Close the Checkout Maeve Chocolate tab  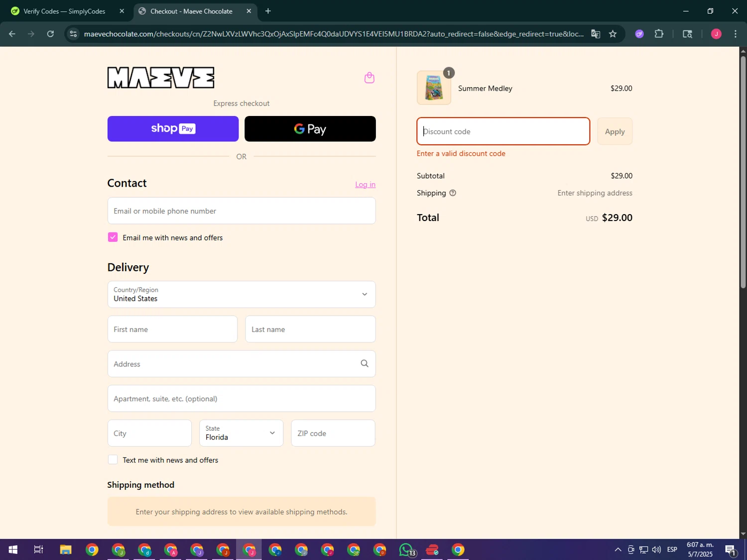coord(249,11)
